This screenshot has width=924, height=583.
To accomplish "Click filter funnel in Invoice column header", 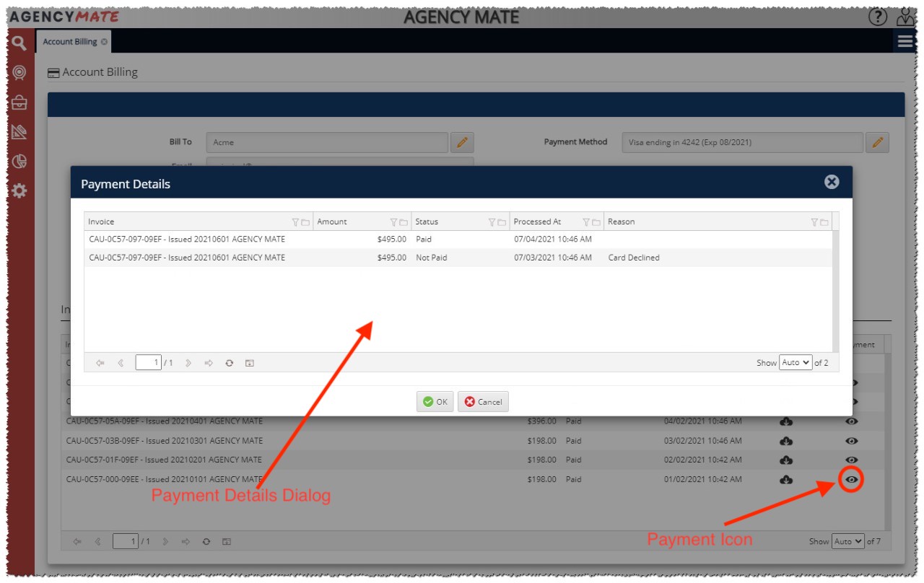I will coord(295,222).
